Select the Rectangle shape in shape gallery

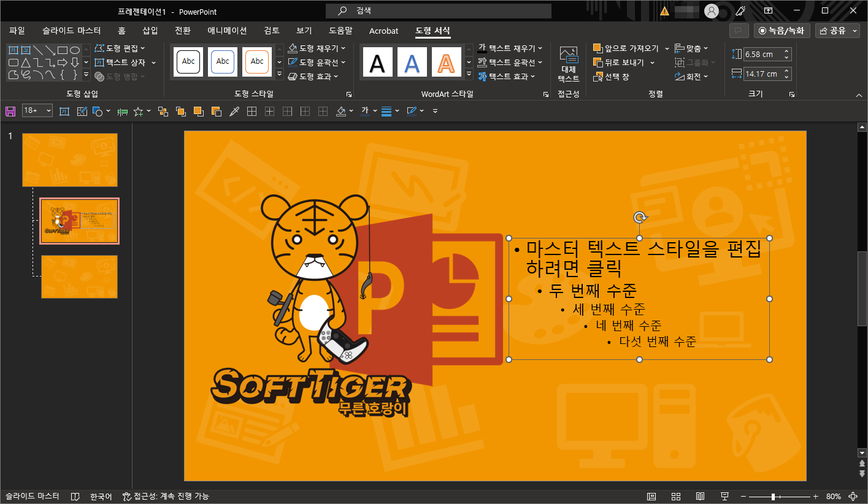62,50
